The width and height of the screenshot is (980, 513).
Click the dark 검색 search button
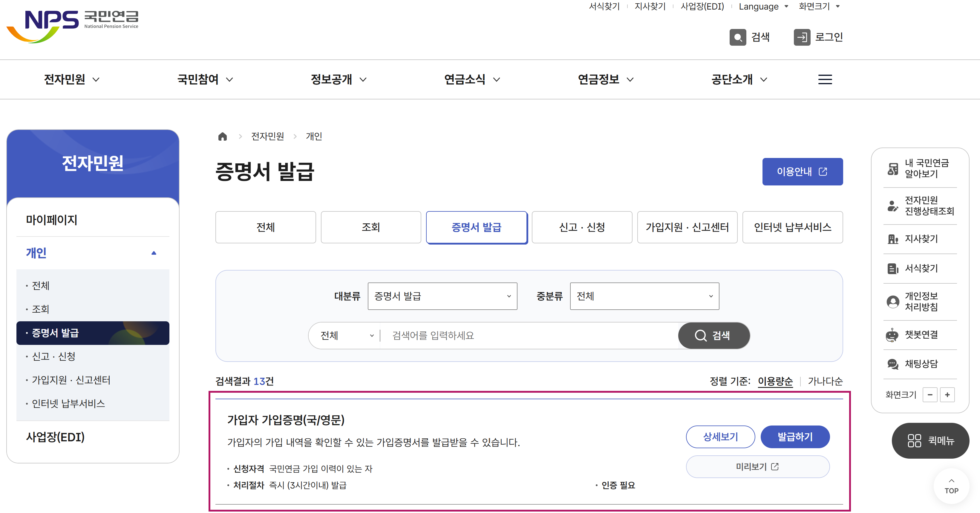click(714, 335)
